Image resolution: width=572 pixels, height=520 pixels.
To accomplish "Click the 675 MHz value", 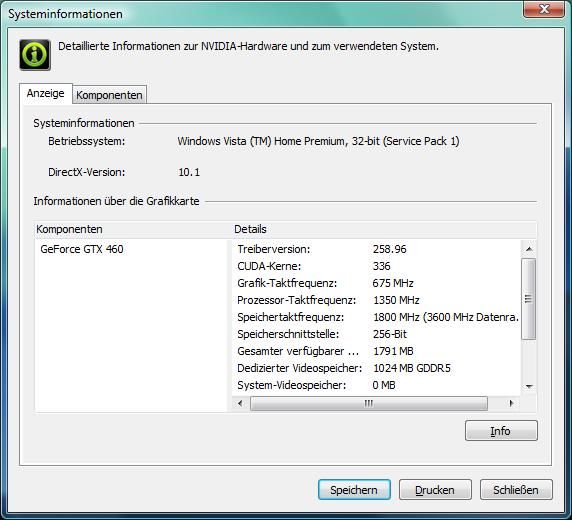I will [x=393, y=283].
